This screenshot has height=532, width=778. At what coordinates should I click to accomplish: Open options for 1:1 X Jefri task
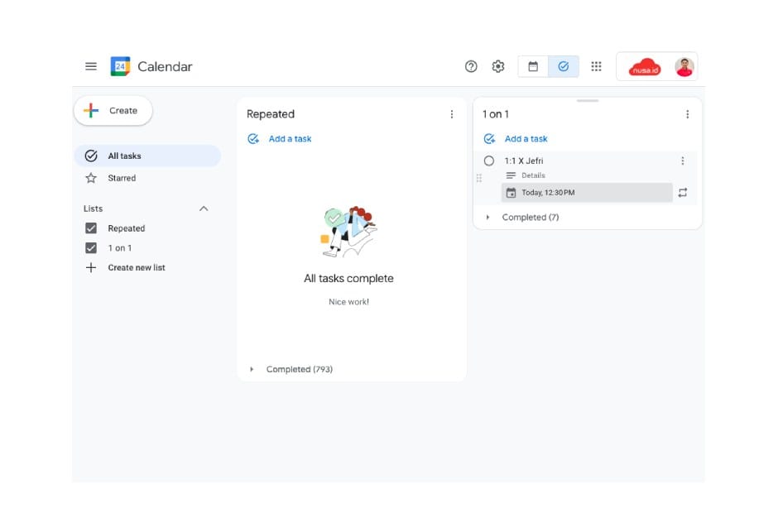[683, 161]
